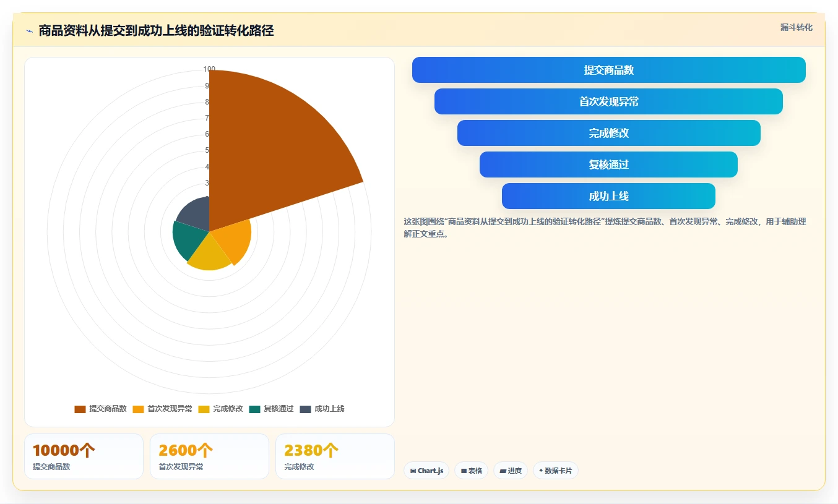Click the description paragraph starting 这张图围绕
This screenshot has width=838, height=504.
coord(605,228)
